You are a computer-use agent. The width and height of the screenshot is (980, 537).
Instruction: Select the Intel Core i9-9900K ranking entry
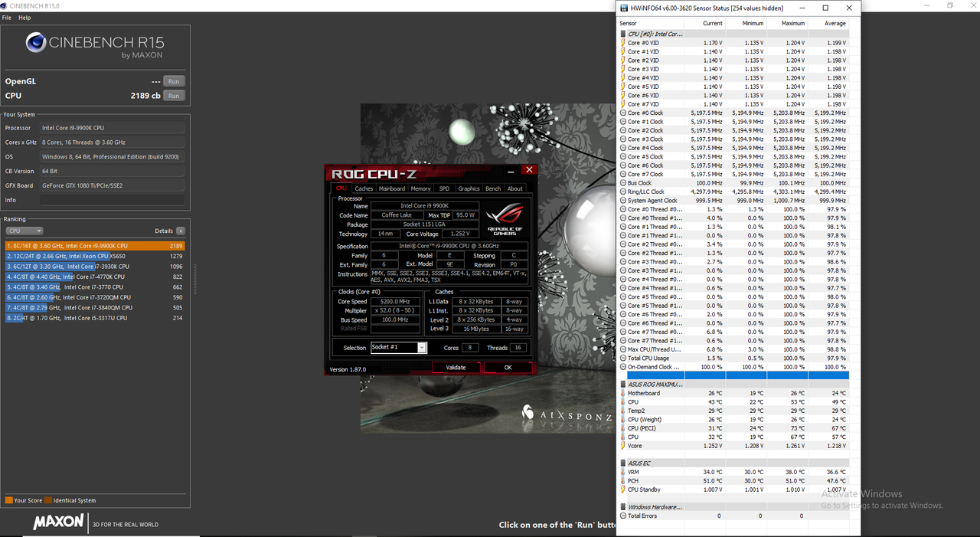point(95,246)
